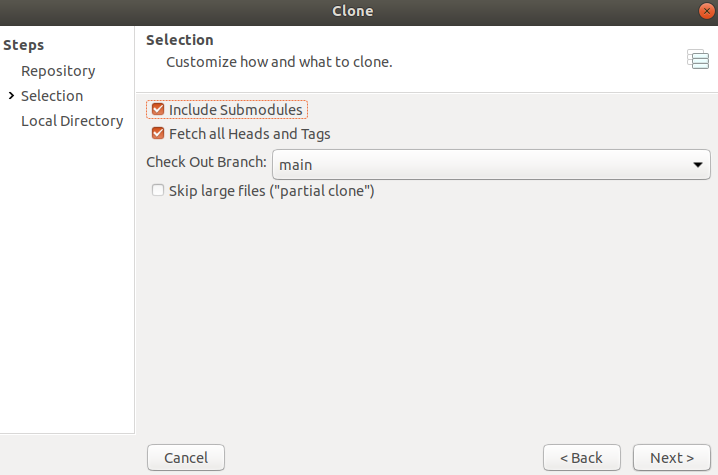
Task: Click the bold Selection page heading
Action: tap(180, 40)
